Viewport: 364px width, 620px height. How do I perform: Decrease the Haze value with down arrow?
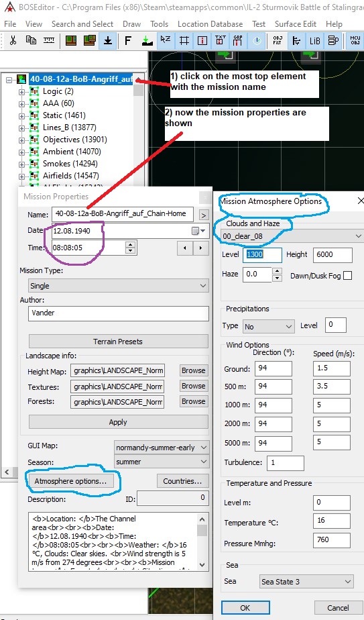[x=278, y=278]
